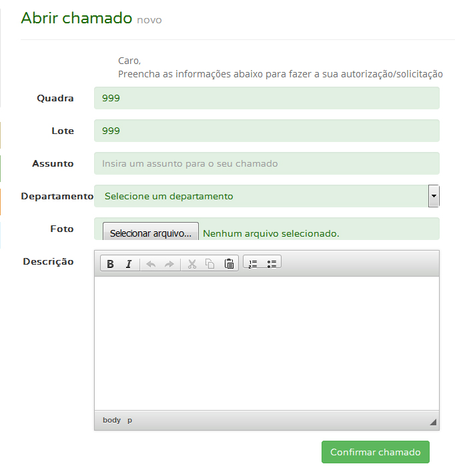Toggle italic formatting in description editor
This screenshot has height=476, width=455.
tap(129, 264)
